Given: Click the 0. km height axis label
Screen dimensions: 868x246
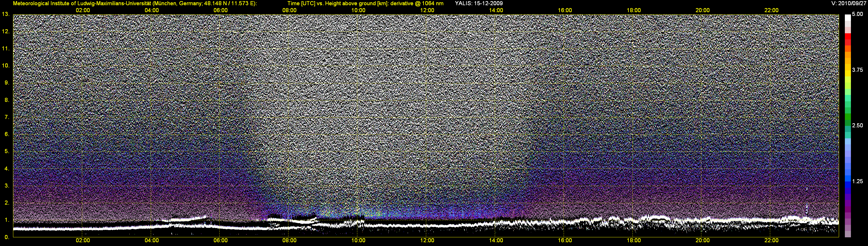Looking at the screenshot, I should tap(7, 237).
